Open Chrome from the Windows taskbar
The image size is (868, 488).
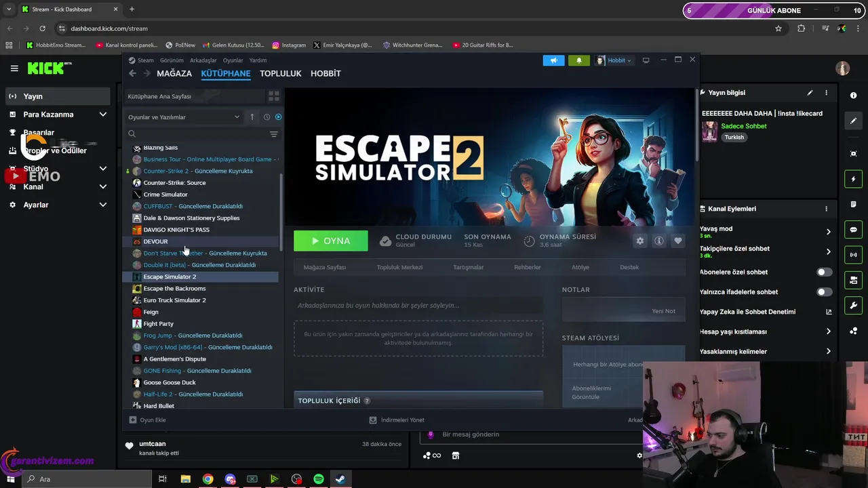point(208,479)
